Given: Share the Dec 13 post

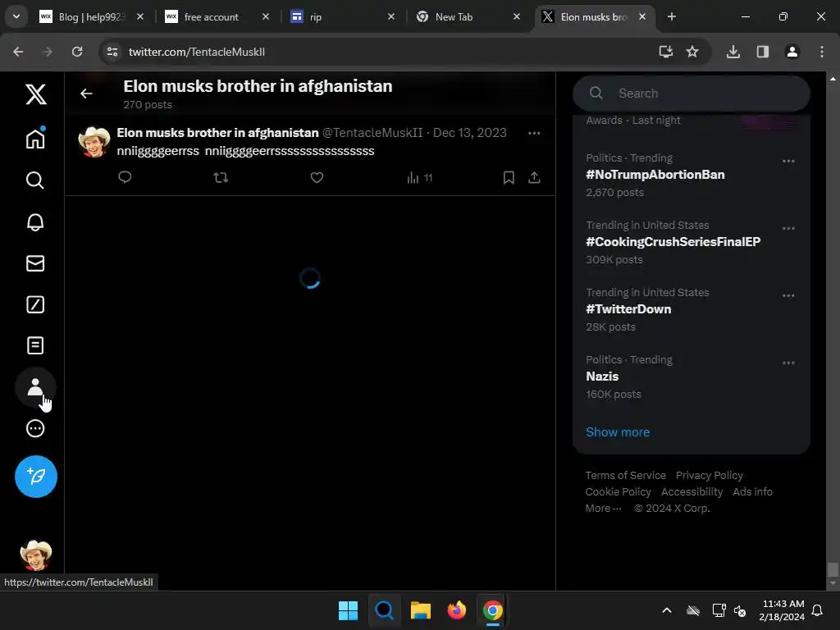Looking at the screenshot, I should pos(534,177).
